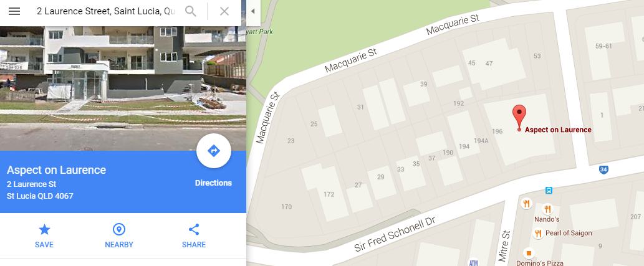
Task: Select the bus stop icon
Action: [x=549, y=191]
